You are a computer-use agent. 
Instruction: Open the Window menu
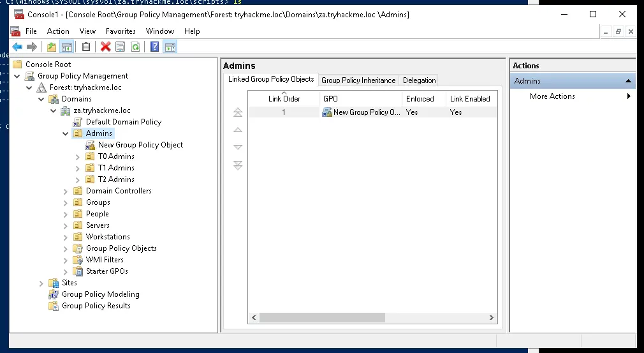160,31
